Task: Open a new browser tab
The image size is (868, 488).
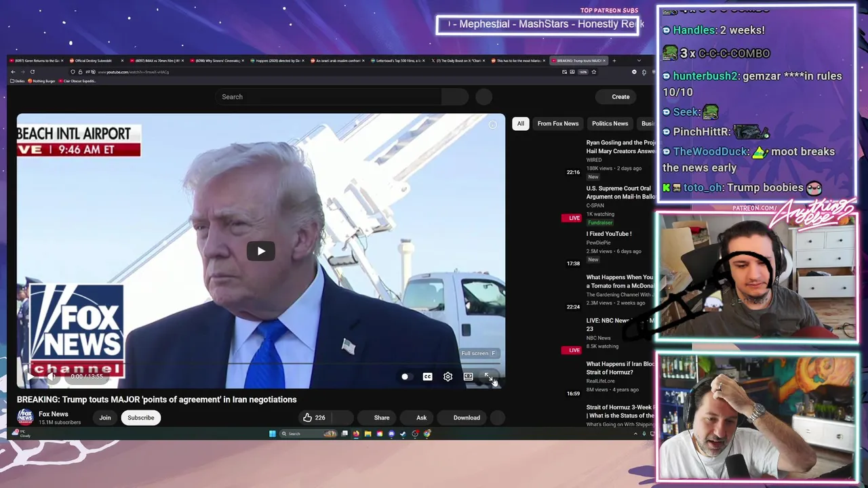Action: click(x=614, y=61)
